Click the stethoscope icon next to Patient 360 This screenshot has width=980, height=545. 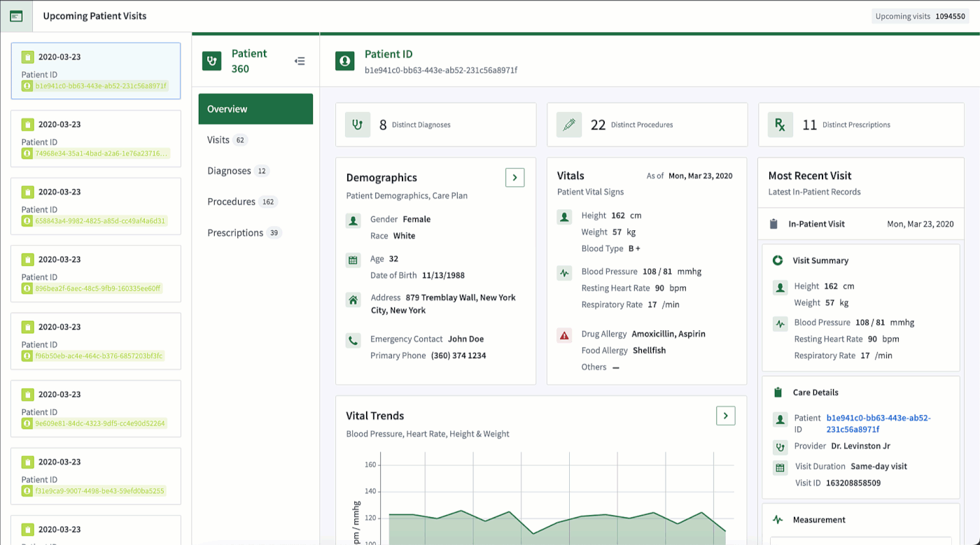pos(212,62)
